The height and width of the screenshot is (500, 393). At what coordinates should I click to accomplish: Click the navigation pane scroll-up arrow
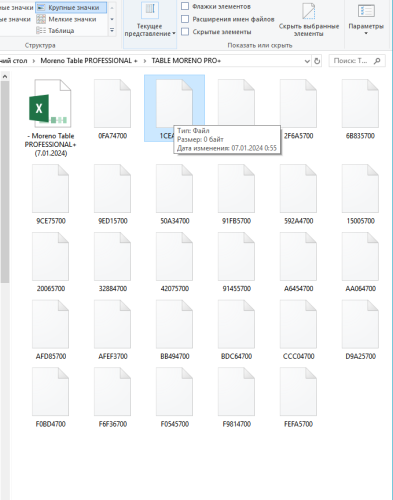click(x=5, y=77)
